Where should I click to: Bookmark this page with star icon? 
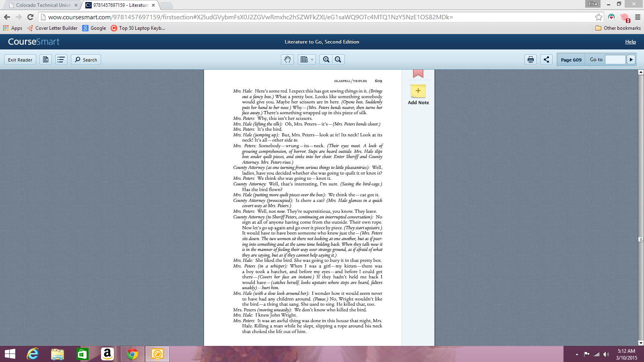pyautogui.click(x=599, y=17)
